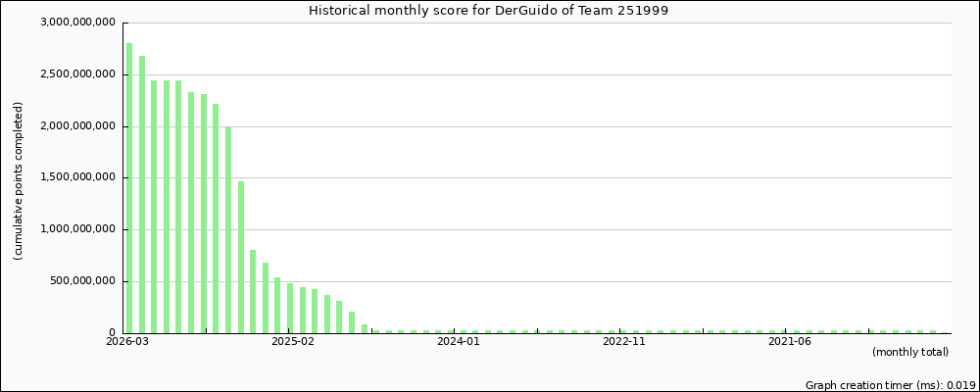Select the 2024-01 x-axis label

(458, 341)
